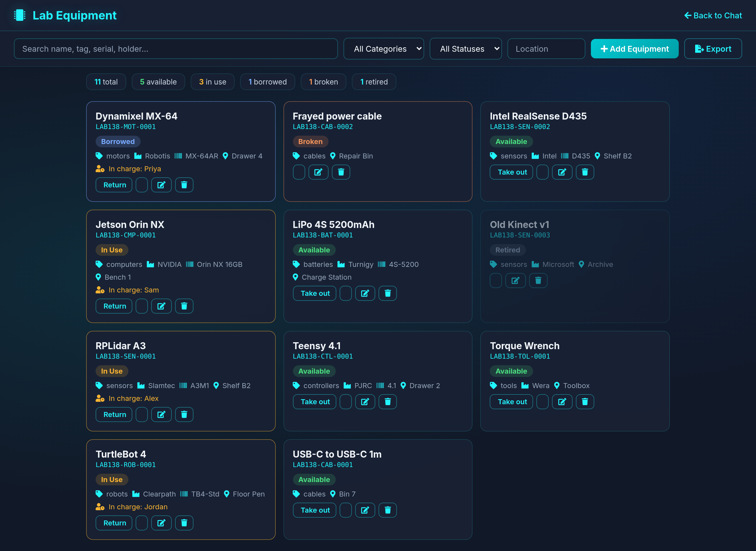Export the equipment list
This screenshot has height=551, width=756.
[713, 49]
